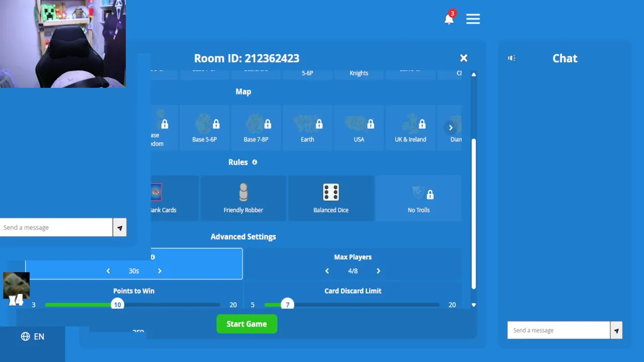
Task: Click the Card Discard Limit slider handle
Action: [287, 305]
